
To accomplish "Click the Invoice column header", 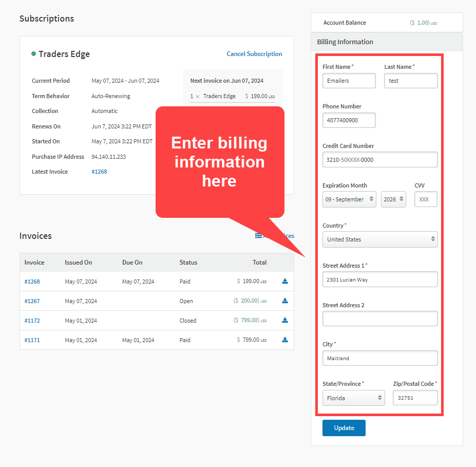I will pyautogui.click(x=34, y=263).
